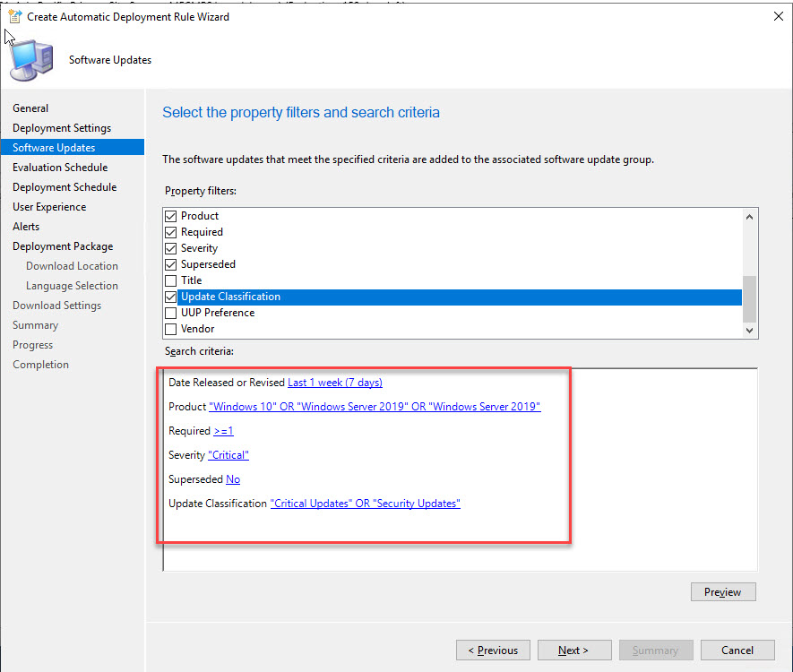Click Next to continue the wizard
Viewport: 793px width, 672px height.
(573, 650)
